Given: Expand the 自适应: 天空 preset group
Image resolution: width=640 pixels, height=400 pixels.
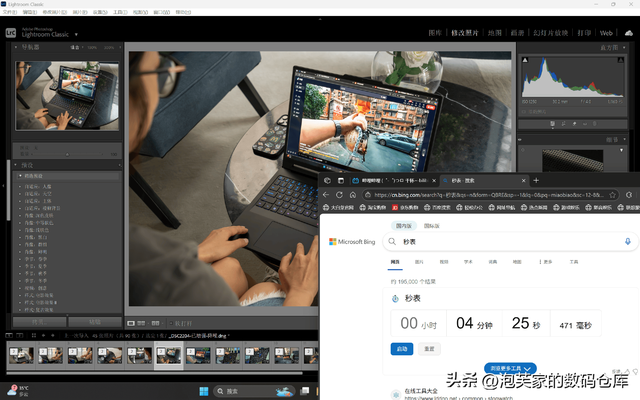Looking at the screenshot, I should tap(20, 194).
